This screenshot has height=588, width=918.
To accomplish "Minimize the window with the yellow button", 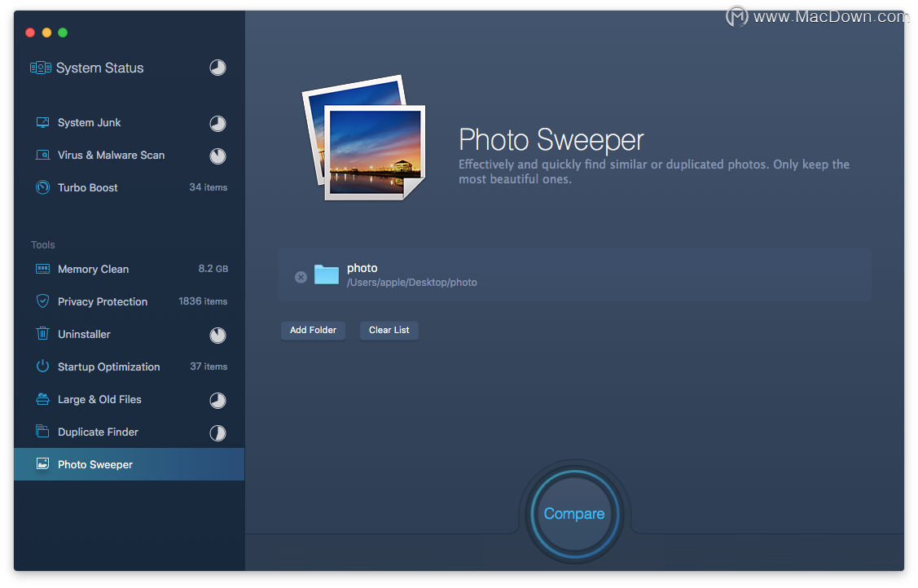I will (x=47, y=33).
